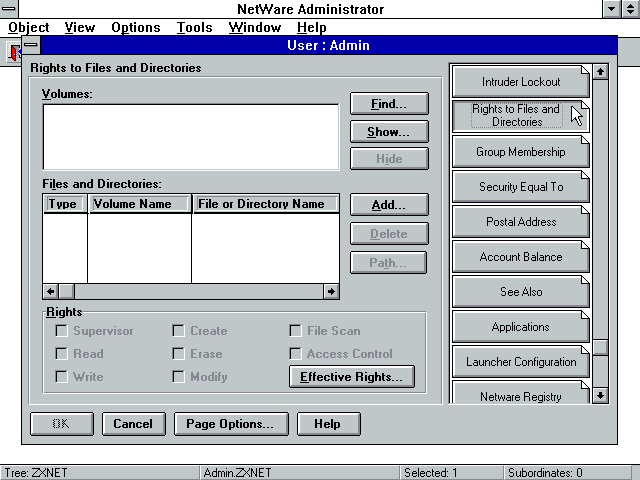Click File or Directory Name column header

coord(265,204)
